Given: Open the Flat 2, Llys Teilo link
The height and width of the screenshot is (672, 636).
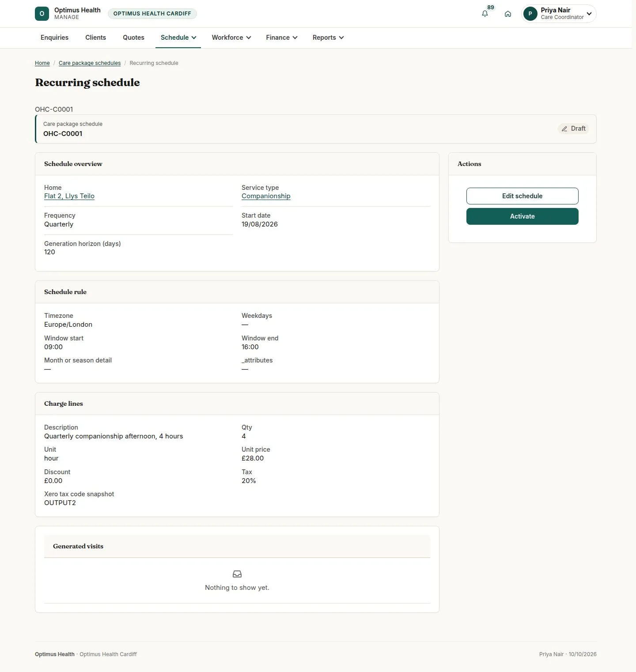Looking at the screenshot, I should [x=69, y=196].
